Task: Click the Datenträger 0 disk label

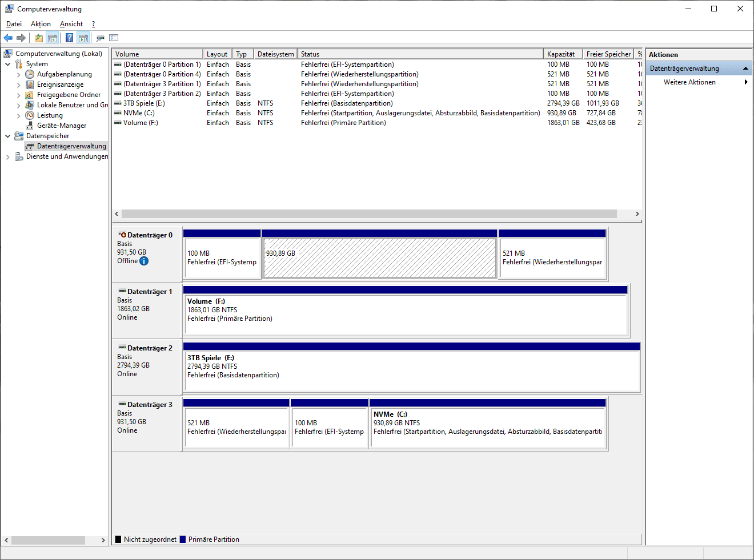Action: point(147,253)
